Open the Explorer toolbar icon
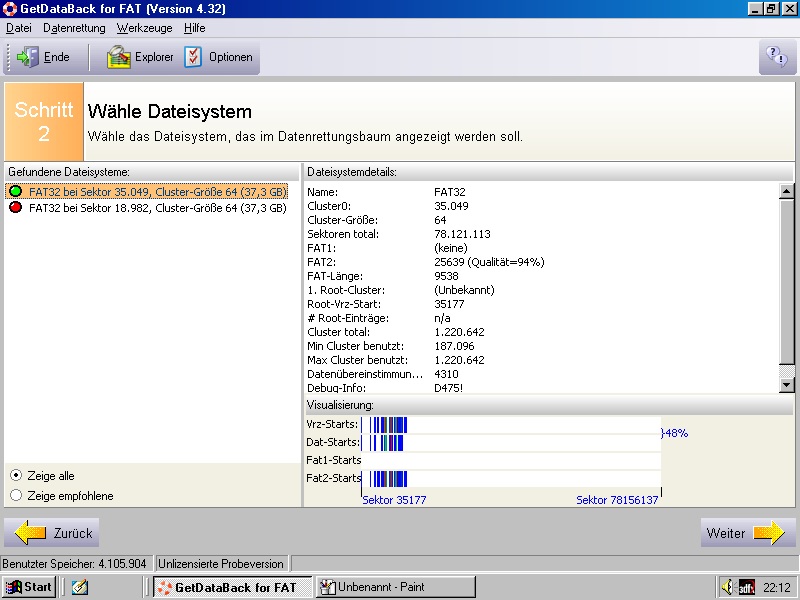The height and width of the screenshot is (600, 800). click(x=119, y=57)
